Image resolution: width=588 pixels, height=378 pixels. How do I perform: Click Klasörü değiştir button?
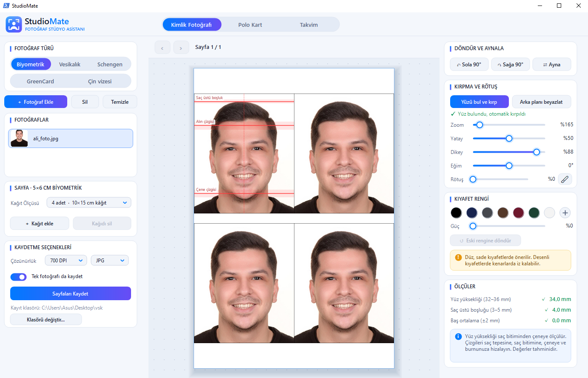tap(46, 320)
